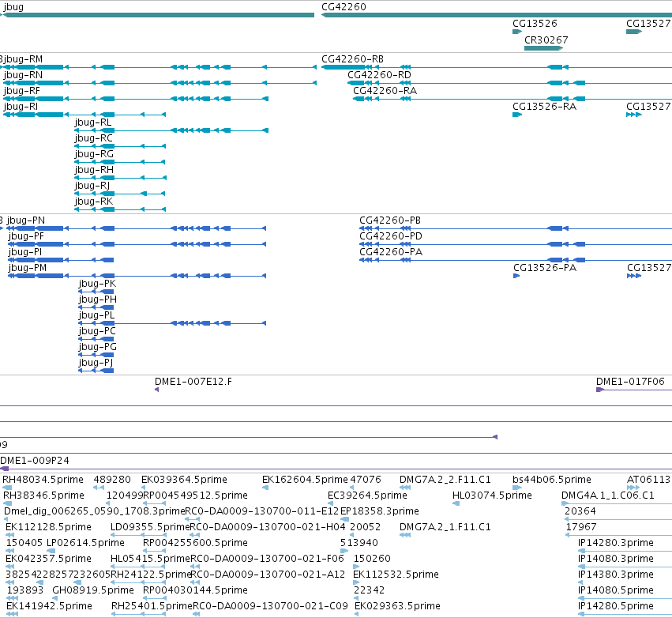Click the jbug gene bar glyph

click(x=158, y=15)
